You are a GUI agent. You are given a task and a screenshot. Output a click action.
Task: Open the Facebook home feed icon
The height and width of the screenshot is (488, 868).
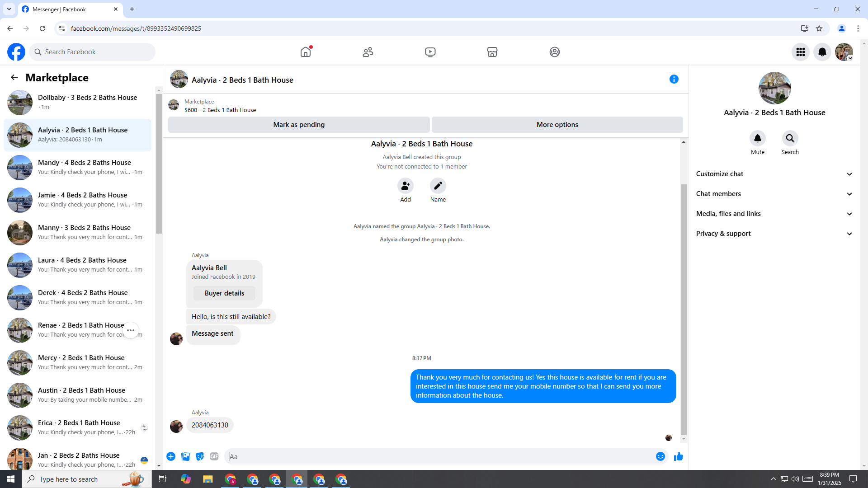pyautogui.click(x=306, y=52)
